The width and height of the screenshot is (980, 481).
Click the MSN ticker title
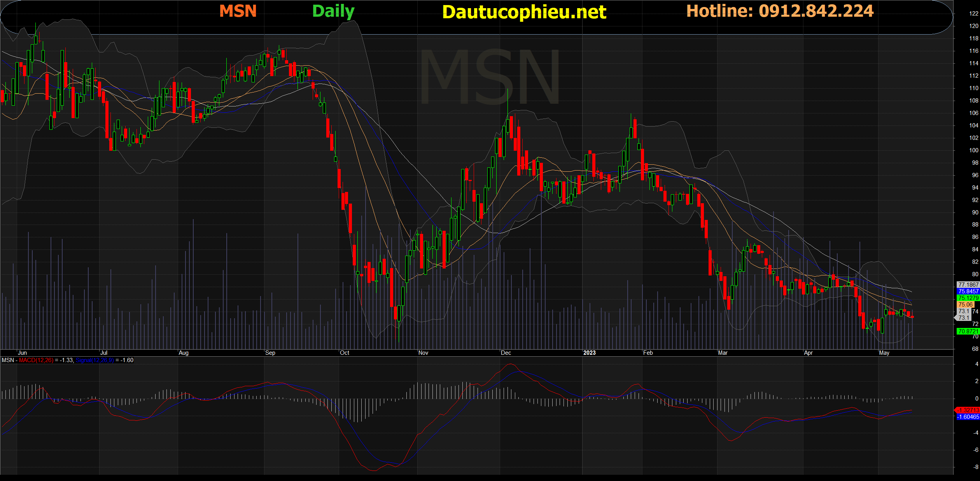pyautogui.click(x=238, y=11)
